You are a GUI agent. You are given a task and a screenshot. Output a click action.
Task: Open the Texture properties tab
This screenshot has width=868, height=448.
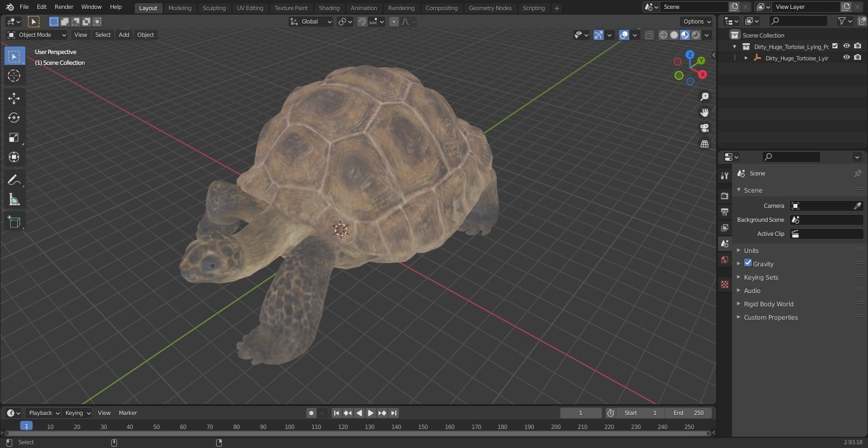pos(724,285)
